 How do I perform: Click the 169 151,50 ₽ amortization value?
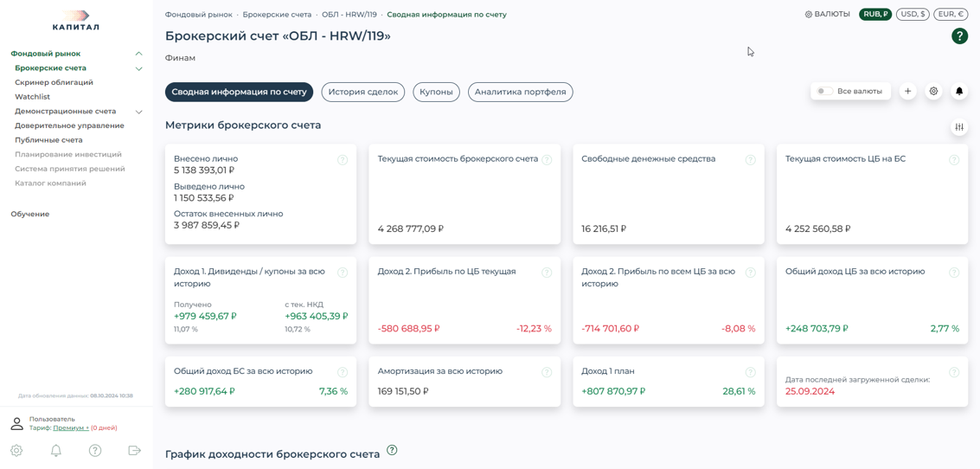(x=403, y=391)
